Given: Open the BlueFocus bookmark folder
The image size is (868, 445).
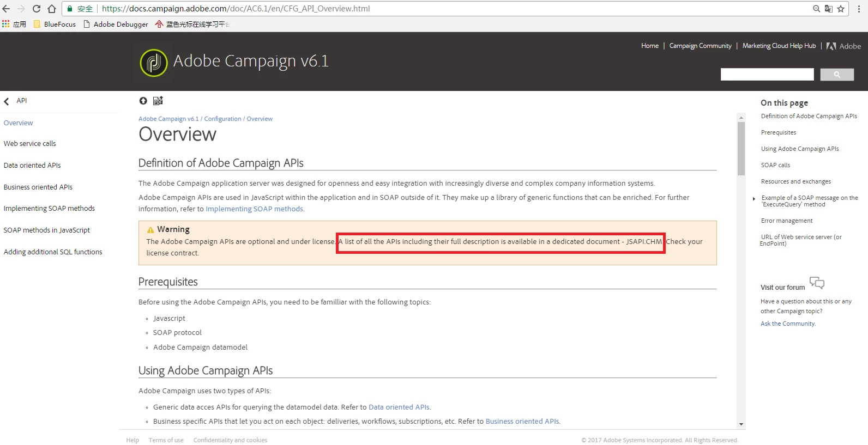Looking at the screenshot, I should [55, 24].
